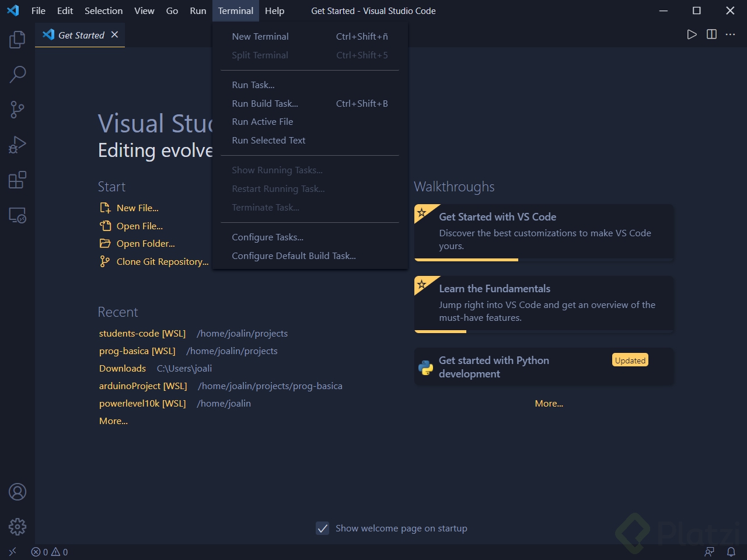Open Get Started with VS Code walkthrough
The width and height of the screenshot is (747, 560).
point(544,232)
